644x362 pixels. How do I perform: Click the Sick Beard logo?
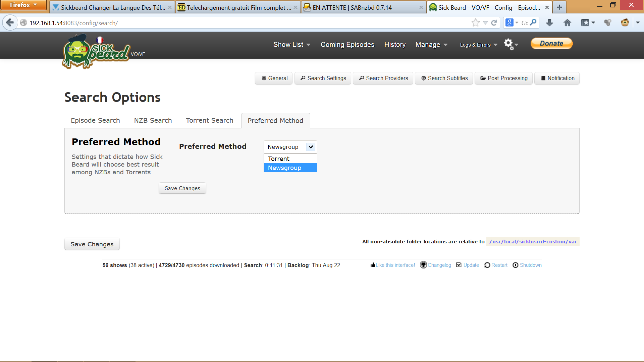[x=96, y=51]
